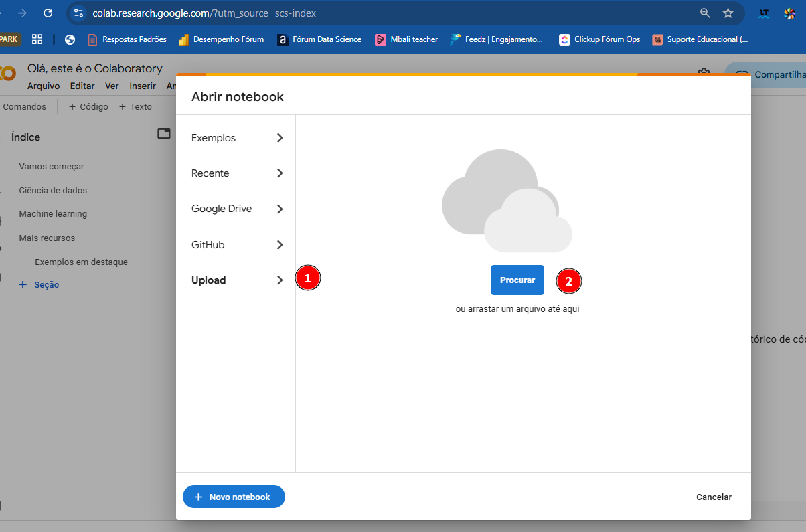The image size is (806, 532).
Task: Add a text cell with + Texto
Action: (135, 106)
